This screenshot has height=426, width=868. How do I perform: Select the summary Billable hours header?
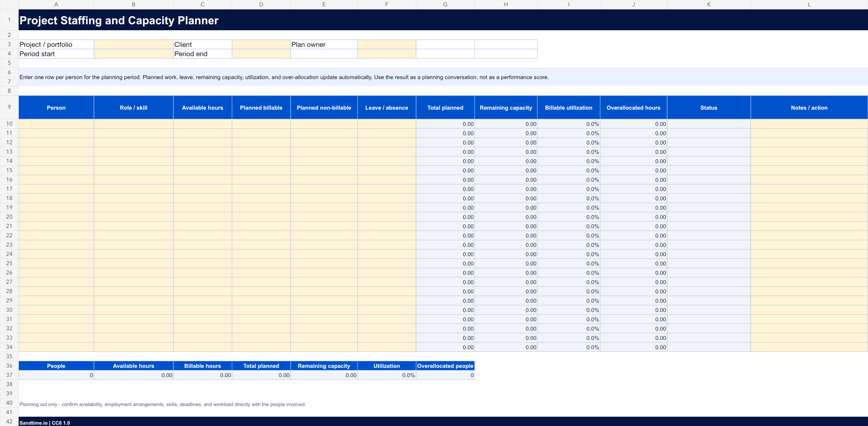tap(203, 366)
